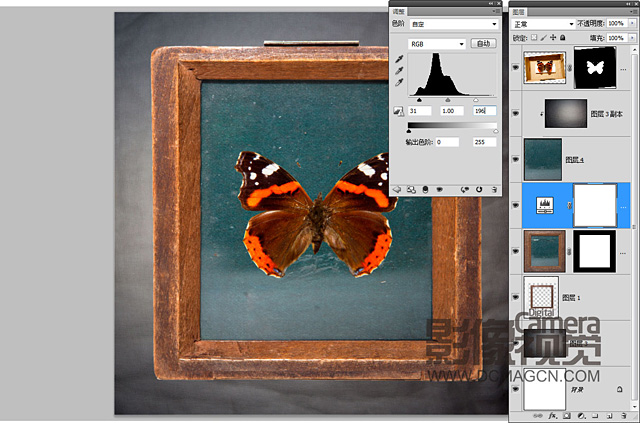This screenshot has width=640, height=423.
Task: Collapse the Layers panel with double arrows
Action: (628, 3)
